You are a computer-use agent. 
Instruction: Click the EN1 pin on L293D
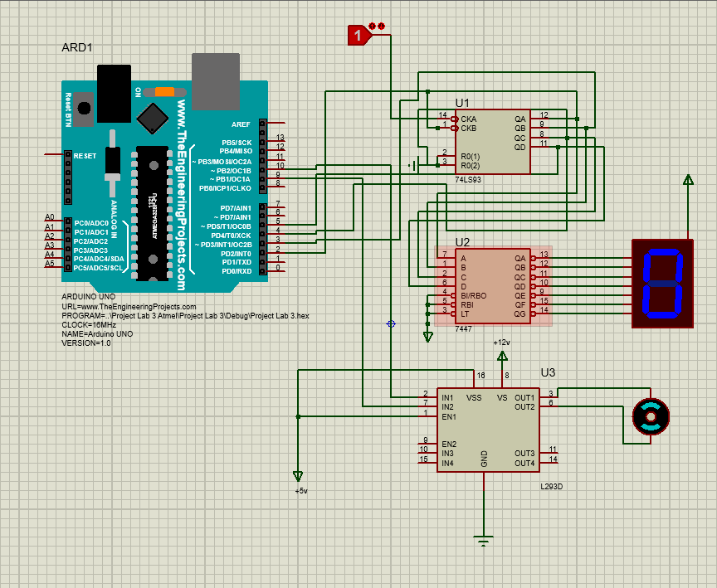point(427,416)
